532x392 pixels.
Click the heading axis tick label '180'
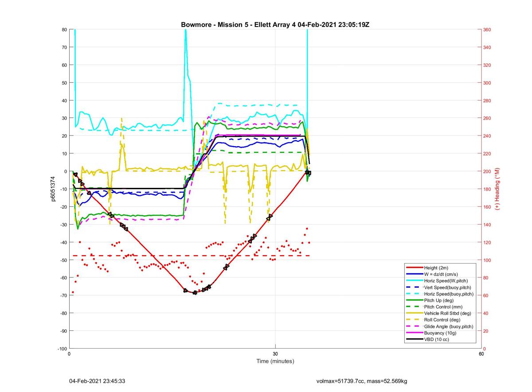click(487, 189)
